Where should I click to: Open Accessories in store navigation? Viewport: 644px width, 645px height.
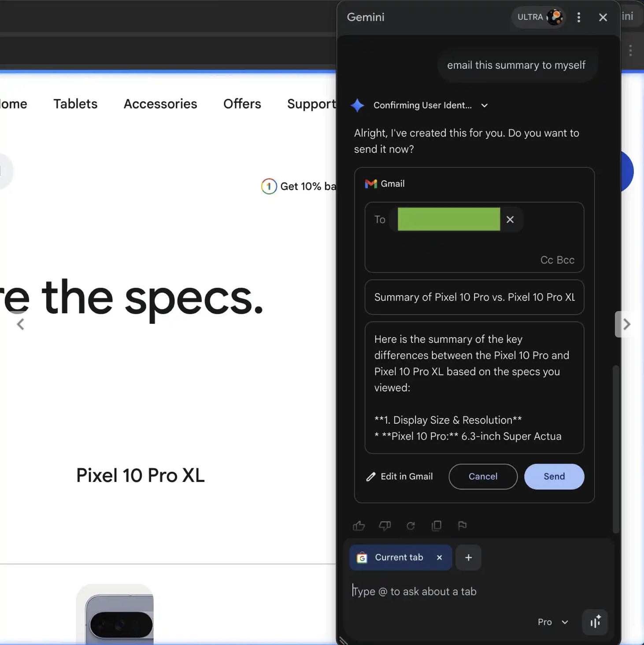[160, 104]
